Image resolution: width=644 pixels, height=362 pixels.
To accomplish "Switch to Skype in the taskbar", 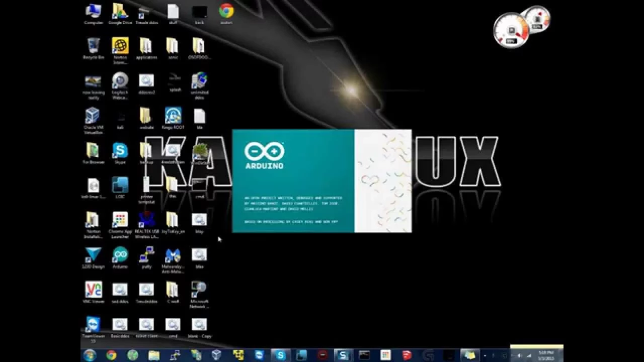I will (280, 355).
